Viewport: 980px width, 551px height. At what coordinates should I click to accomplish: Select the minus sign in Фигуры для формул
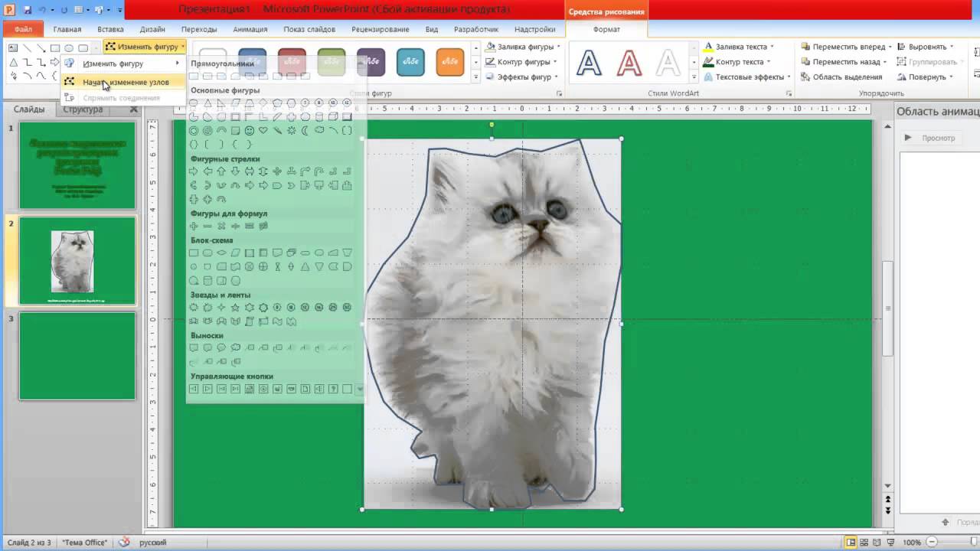[x=207, y=226]
